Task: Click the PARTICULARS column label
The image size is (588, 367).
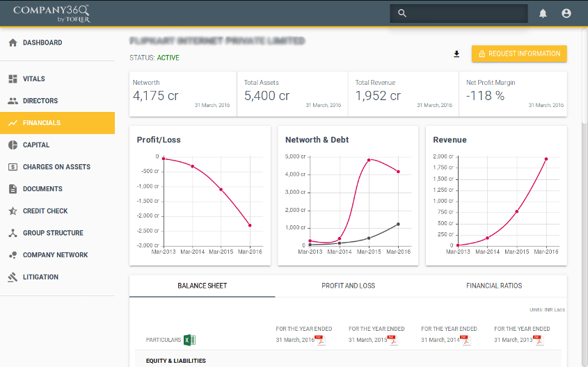Action: coord(163,340)
